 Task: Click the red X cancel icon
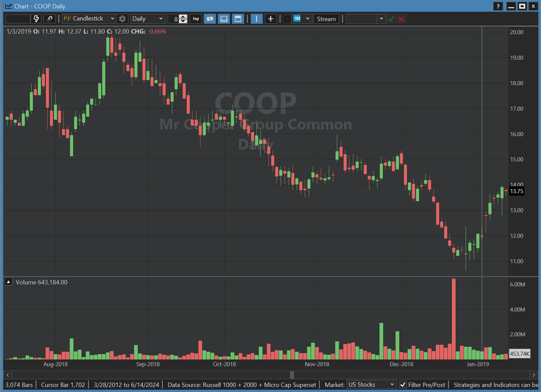coord(401,19)
